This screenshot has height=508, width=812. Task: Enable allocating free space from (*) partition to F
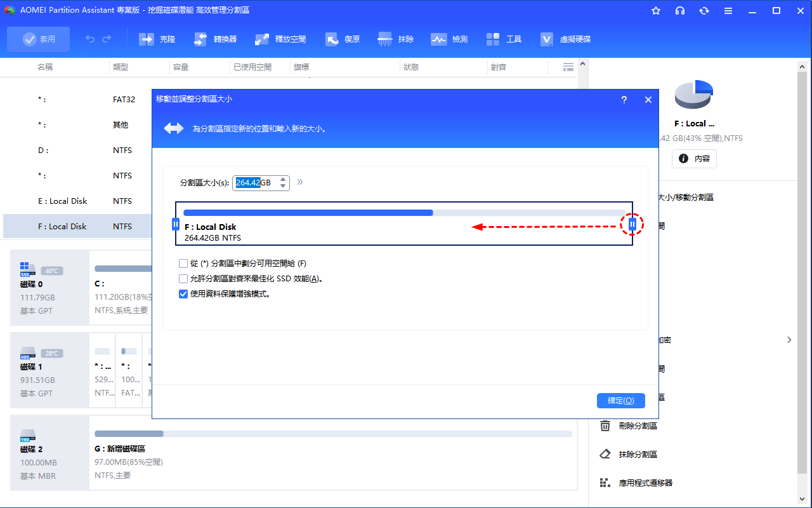[183, 264]
